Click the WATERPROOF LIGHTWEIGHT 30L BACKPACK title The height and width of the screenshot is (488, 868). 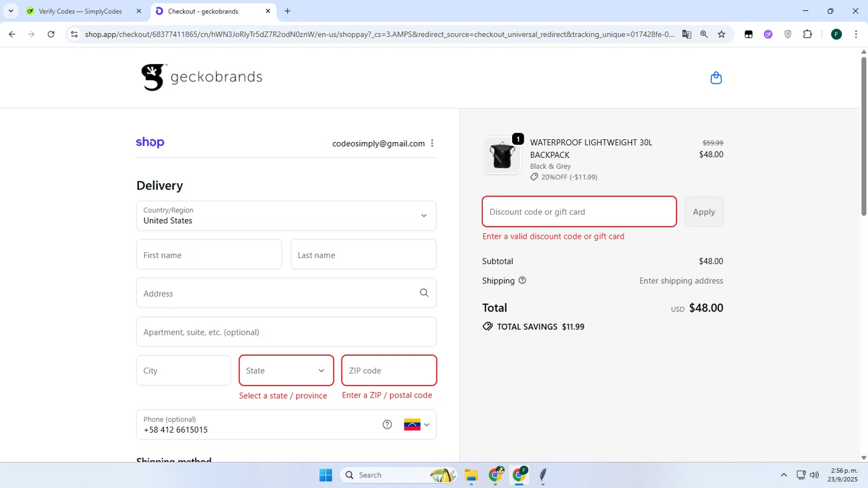[x=591, y=149]
